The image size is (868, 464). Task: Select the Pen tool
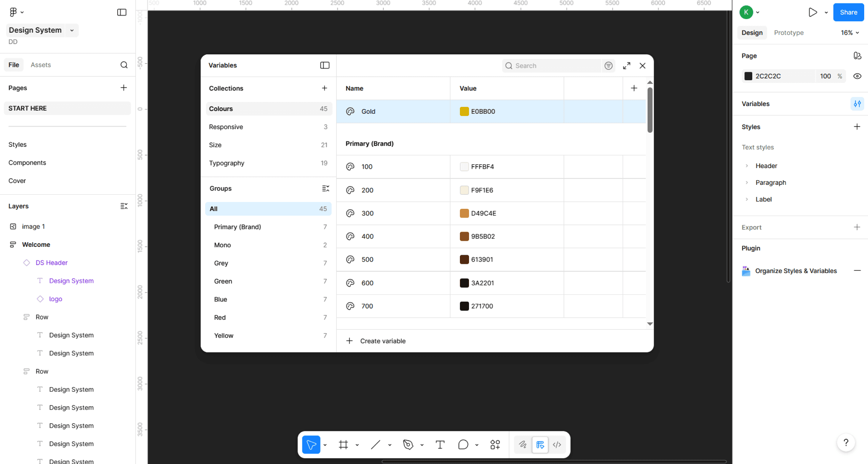[408, 445]
